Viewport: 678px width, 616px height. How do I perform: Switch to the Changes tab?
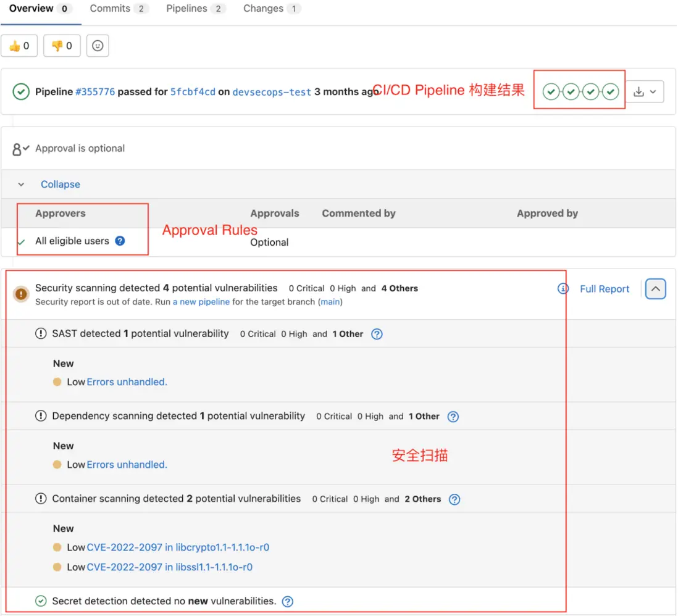click(271, 9)
